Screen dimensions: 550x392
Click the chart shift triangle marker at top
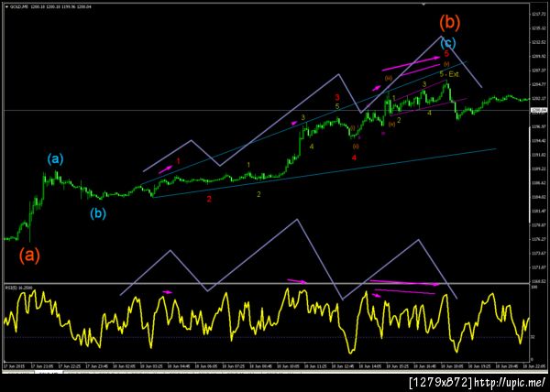[x=423, y=5]
